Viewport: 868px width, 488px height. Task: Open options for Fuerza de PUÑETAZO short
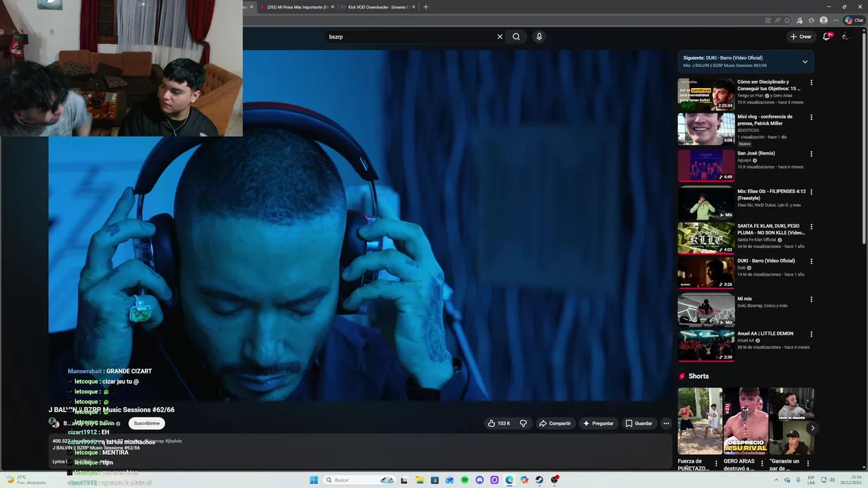716,464
